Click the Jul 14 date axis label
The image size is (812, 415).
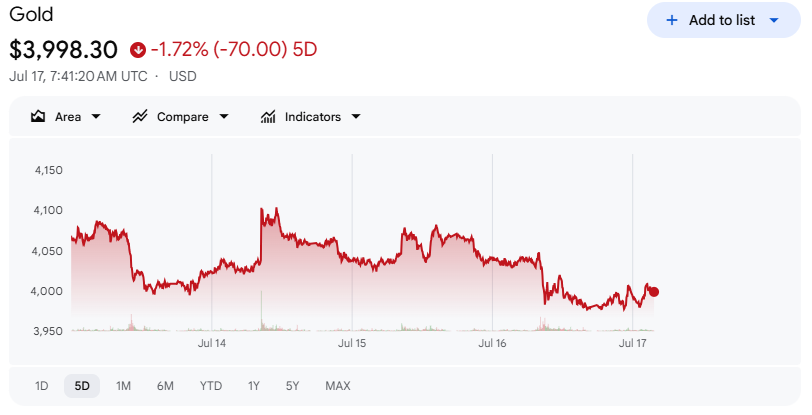tap(212, 343)
